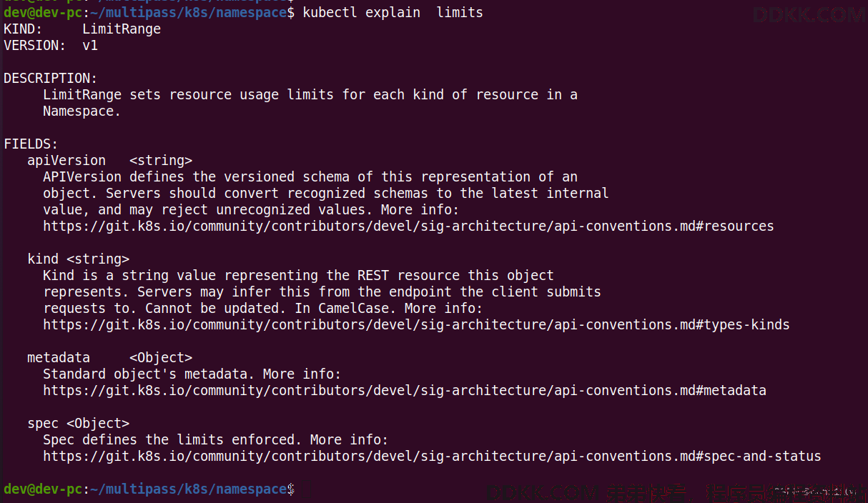Click the apiVersion field name
The height and width of the screenshot is (503, 868).
coord(66,161)
